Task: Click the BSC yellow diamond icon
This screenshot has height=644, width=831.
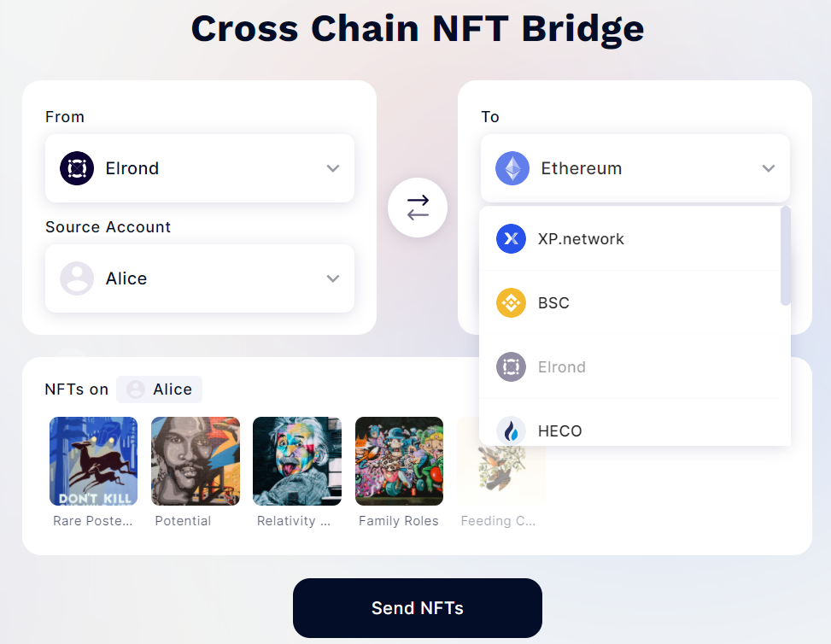Action: pos(511,302)
